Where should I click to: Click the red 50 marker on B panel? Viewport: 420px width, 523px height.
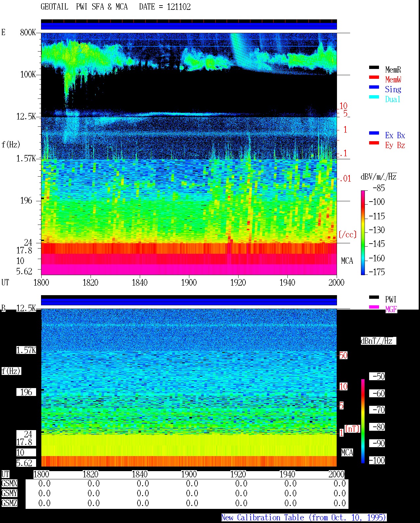point(343,355)
